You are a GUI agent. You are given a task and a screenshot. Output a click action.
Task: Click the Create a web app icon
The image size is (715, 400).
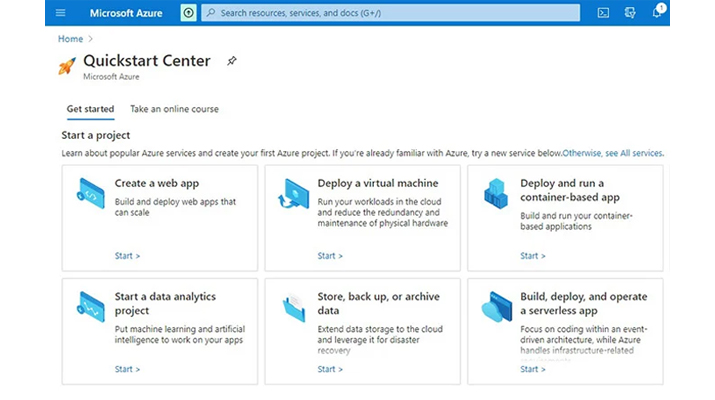click(x=91, y=193)
